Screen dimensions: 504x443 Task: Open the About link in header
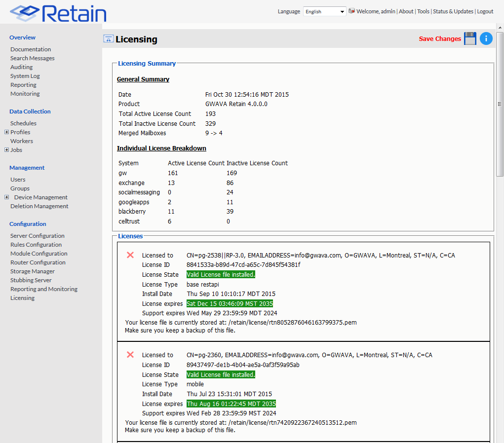tap(406, 11)
